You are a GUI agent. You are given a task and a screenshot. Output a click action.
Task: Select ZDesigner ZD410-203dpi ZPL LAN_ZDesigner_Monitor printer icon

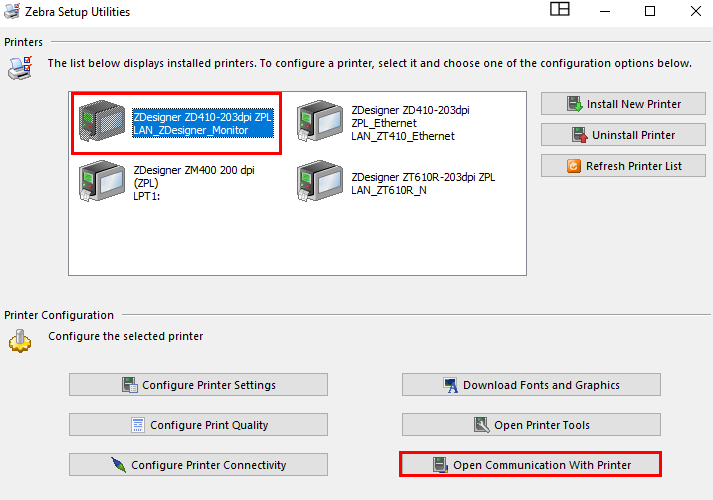click(102, 121)
